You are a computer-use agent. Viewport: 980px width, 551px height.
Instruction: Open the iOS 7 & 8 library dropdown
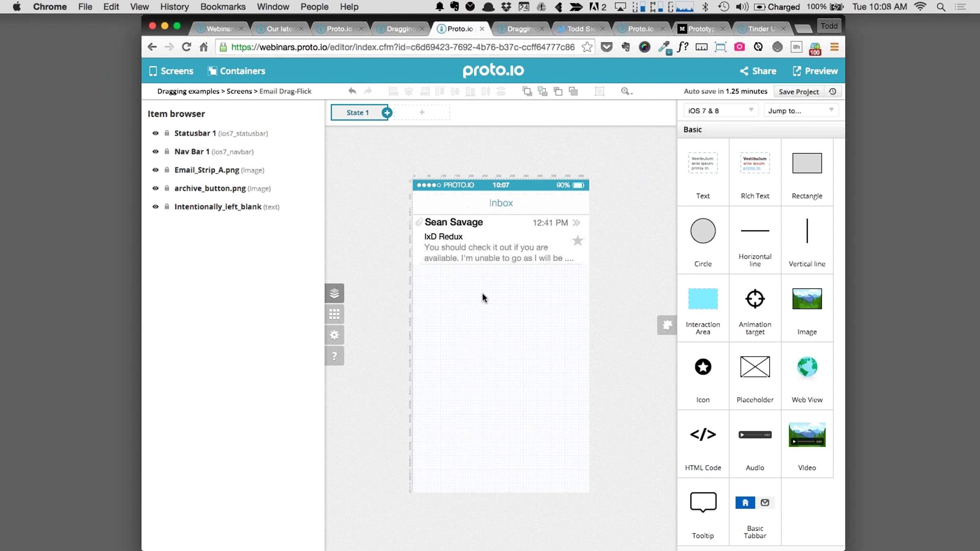pyautogui.click(x=720, y=111)
